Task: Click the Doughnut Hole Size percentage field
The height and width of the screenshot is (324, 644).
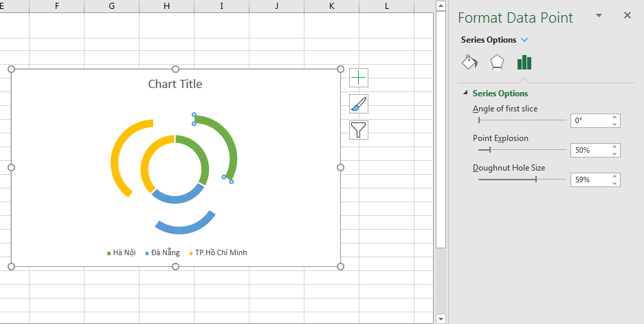Action: pos(590,180)
